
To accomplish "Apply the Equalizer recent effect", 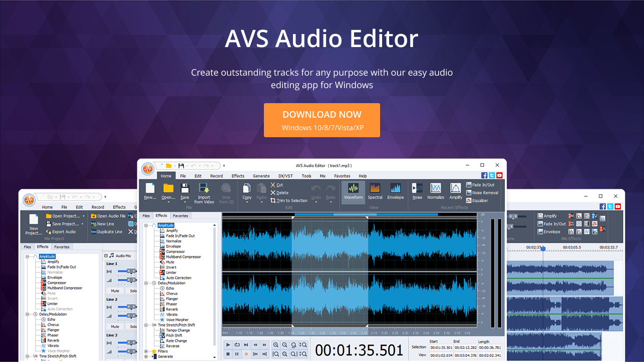I will pos(480,201).
